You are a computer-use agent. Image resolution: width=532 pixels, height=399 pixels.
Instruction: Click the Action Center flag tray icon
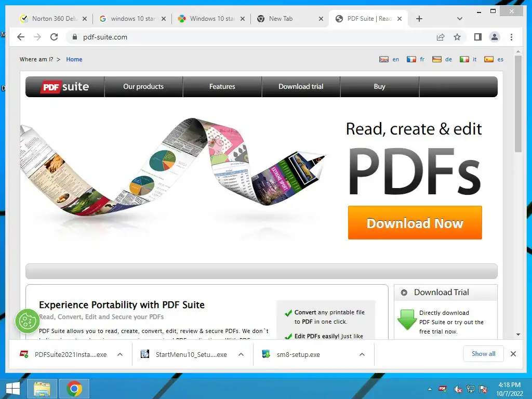point(483,389)
